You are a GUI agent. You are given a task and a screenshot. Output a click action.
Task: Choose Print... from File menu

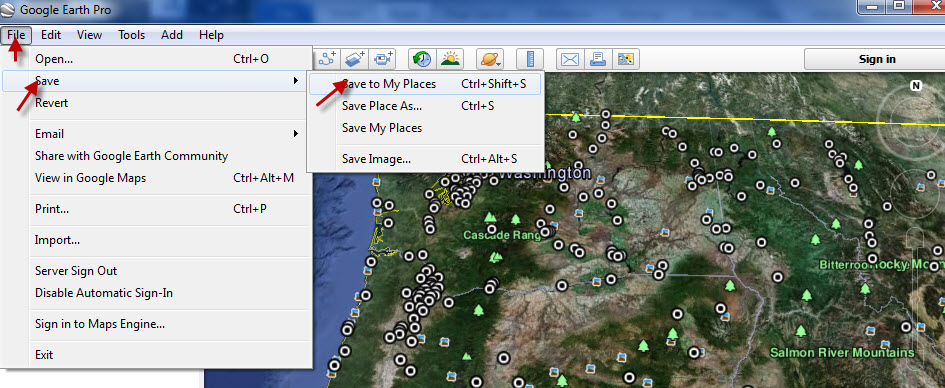157,209
